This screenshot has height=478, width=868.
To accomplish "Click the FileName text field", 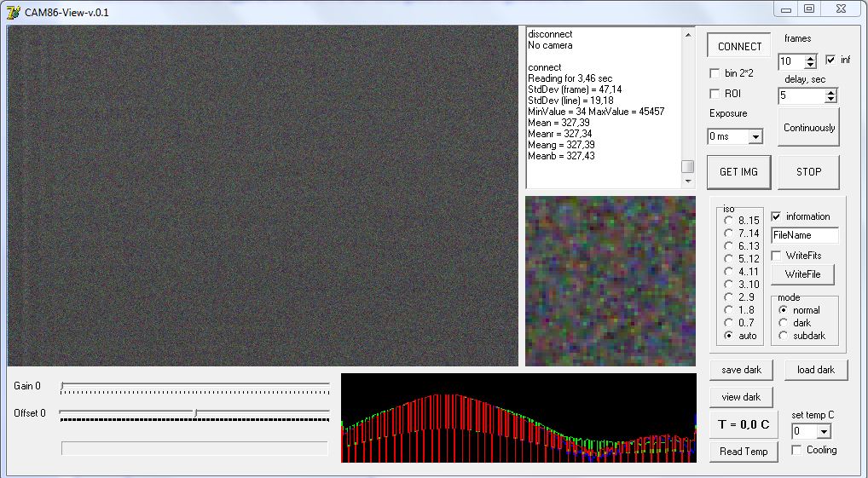I will pos(805,235).
